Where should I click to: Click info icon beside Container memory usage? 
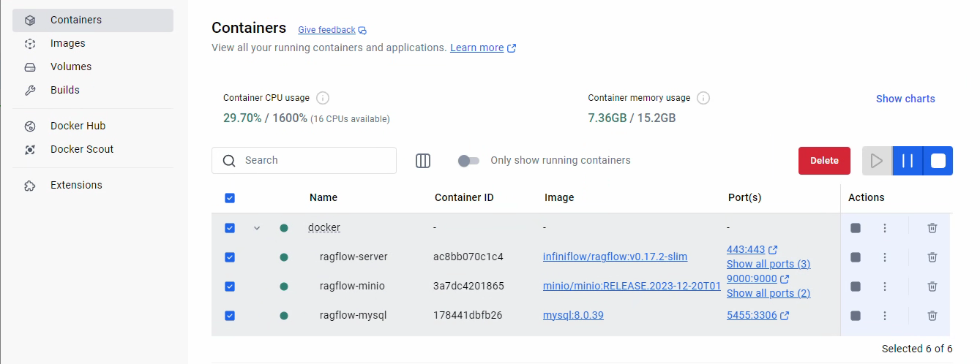click(703, 98)
